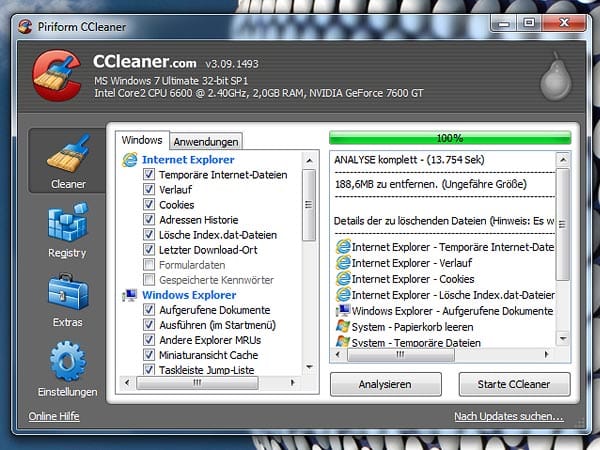600x450 pixels.
Task: Click IE icon beside 'Temporäre Internet-Date' result
Action: 343,247
